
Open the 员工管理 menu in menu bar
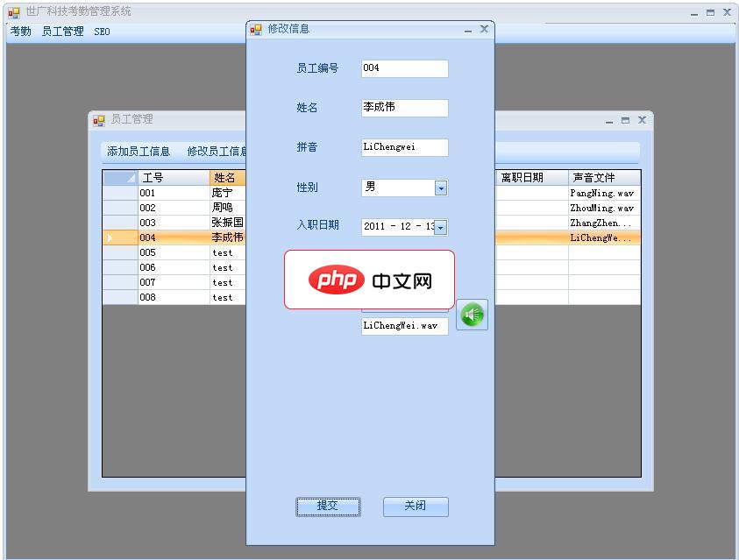[63, 32]
